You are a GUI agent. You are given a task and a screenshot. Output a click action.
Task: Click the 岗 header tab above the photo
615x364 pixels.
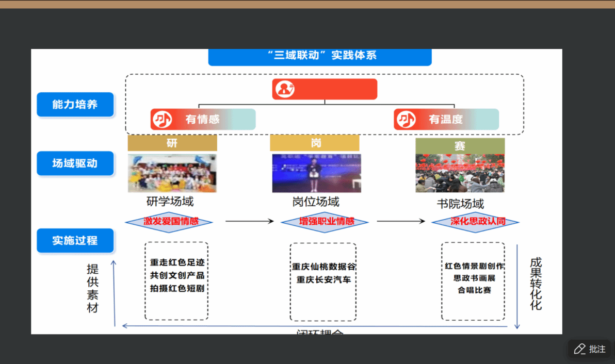(x=315, y=143)
